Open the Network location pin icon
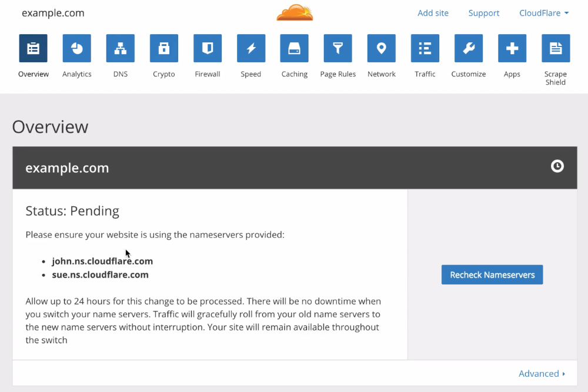This screenshot has height=392, width=588. pyautogui.click(x=382, y=48)
